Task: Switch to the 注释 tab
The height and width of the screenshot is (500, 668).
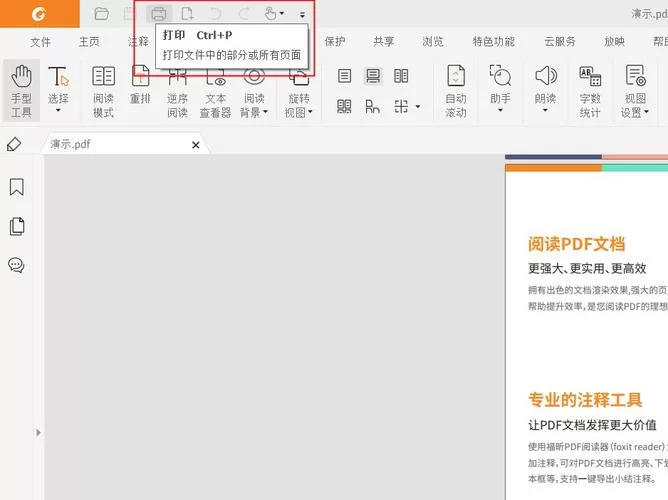Action: click(138, 42)
